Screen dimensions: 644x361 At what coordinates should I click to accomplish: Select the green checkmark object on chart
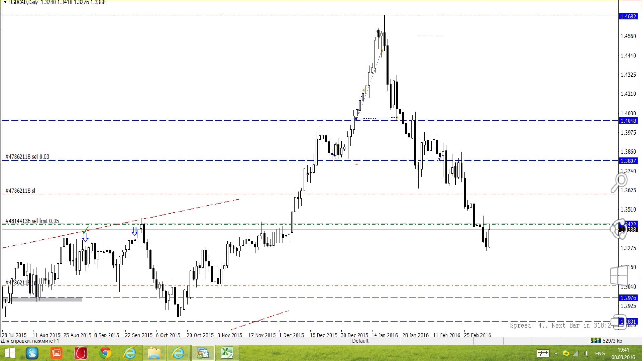pyautogui.click(x=86, y=230)
